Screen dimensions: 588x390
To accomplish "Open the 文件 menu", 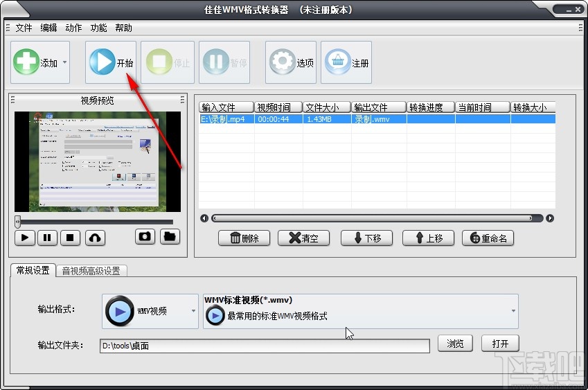I will [x=24, y=28].
